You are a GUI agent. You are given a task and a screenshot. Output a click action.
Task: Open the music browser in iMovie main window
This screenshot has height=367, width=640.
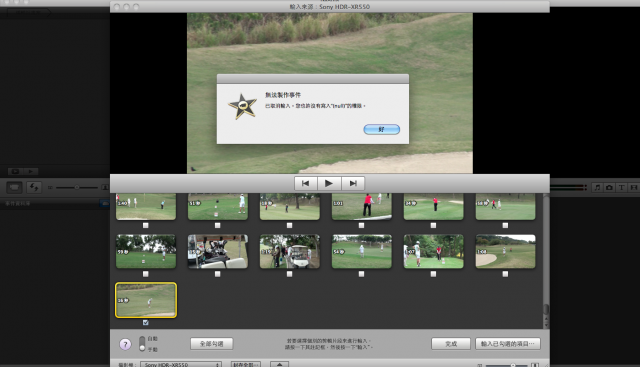[x=597, y=187]
